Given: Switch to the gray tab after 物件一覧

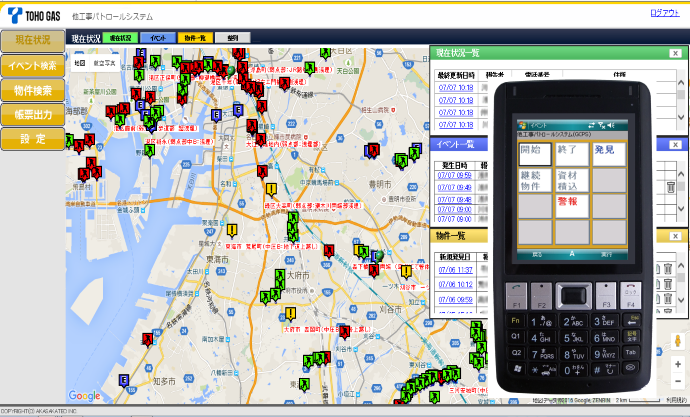Looking at the screenshot, I should coord(233,38).
